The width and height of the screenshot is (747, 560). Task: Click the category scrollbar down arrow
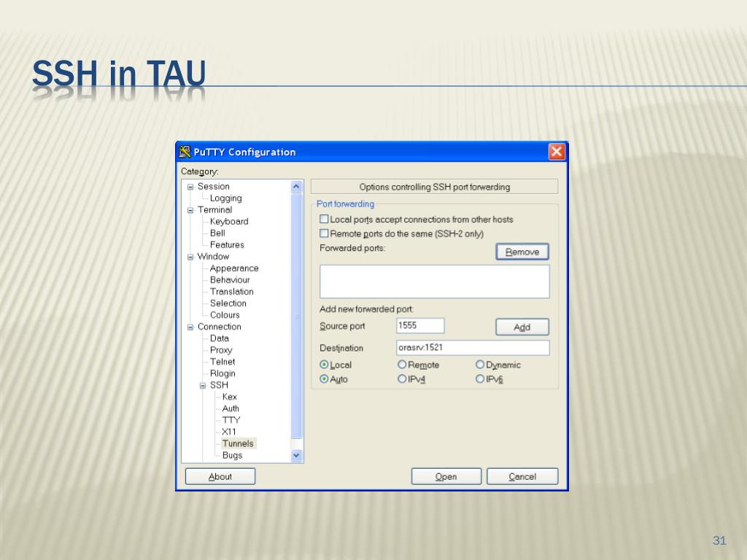coord(296,456)
